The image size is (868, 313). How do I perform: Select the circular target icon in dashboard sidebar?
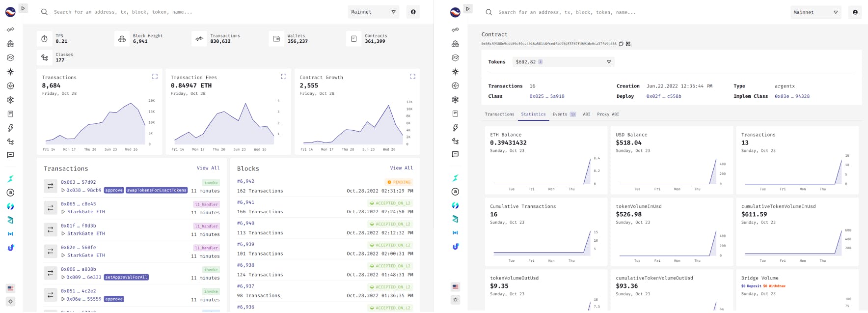click(x=10, y=86)
